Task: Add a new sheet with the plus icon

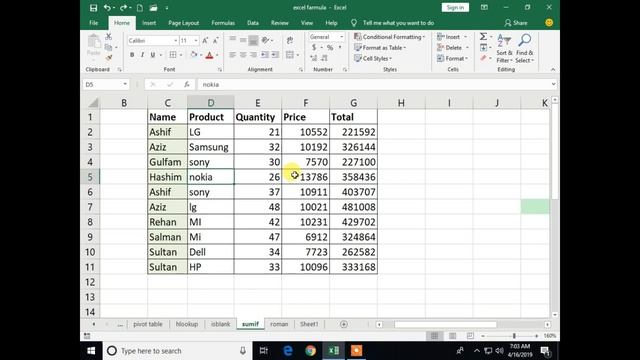Action: click(344, 324)
